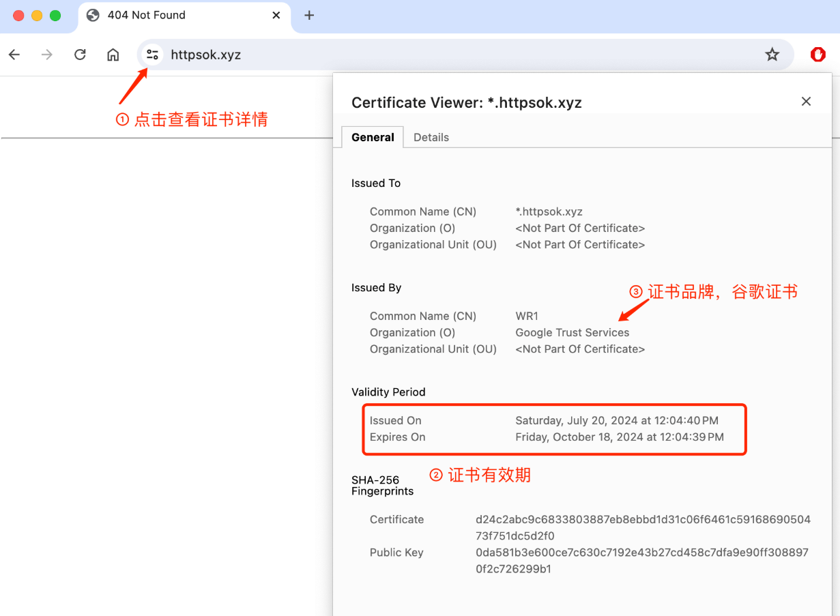Click the SHA-256 Fingerprints heading
Screen dimensions: 840x616
click(382, 486)
